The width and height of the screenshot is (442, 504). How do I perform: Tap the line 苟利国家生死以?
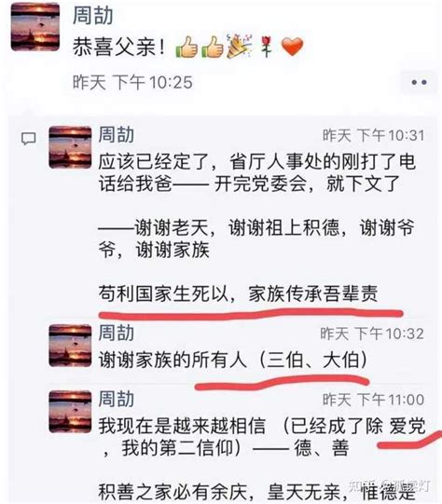pyautogui.click(x=163, y=293)
